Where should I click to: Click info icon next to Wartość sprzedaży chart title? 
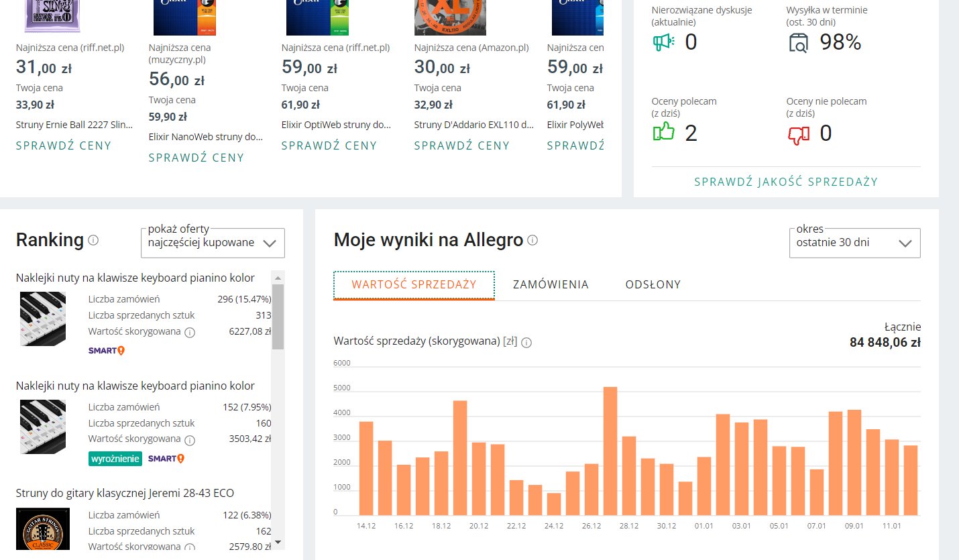coord(526,343)
